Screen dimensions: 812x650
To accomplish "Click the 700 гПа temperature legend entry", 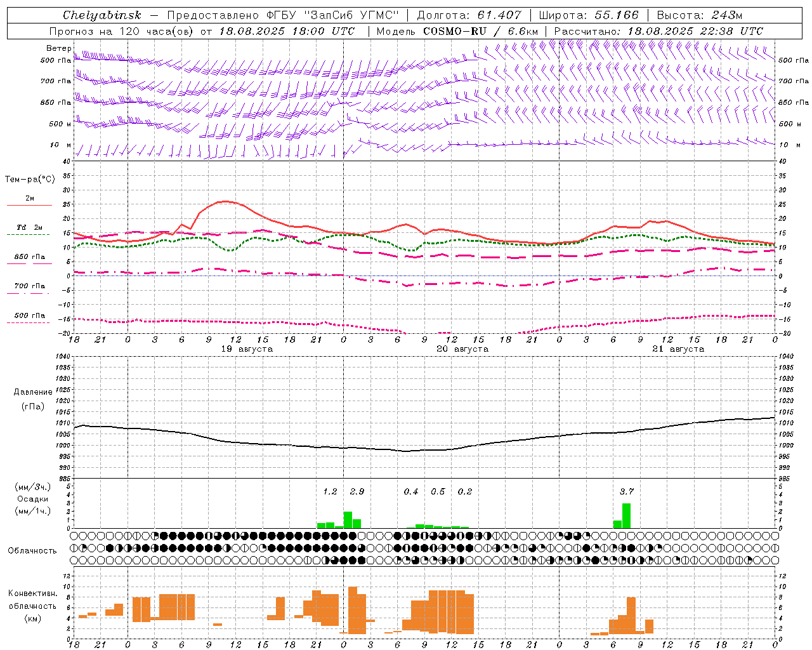I will [29, 289].
